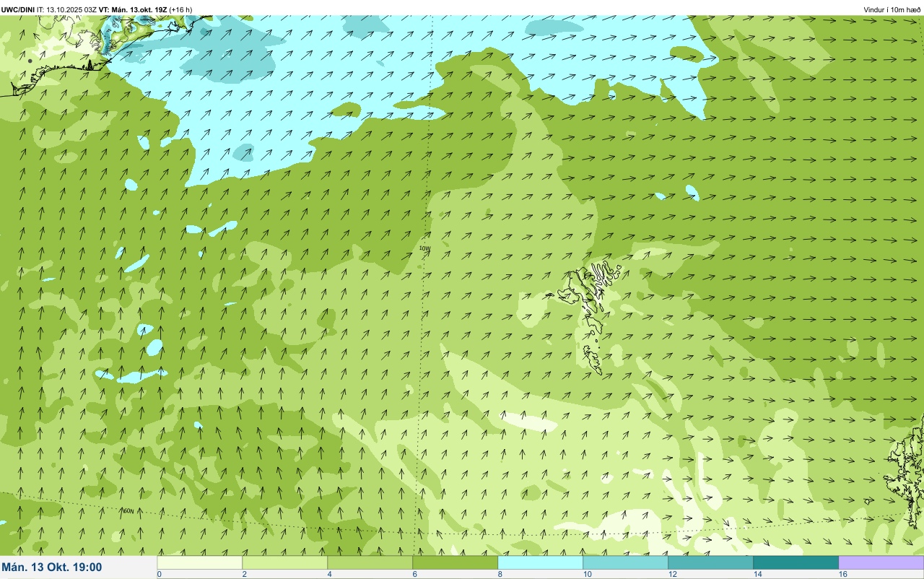Click the pale yellow 0–2 legend swatch
The image size is (924, 579).
200,562
